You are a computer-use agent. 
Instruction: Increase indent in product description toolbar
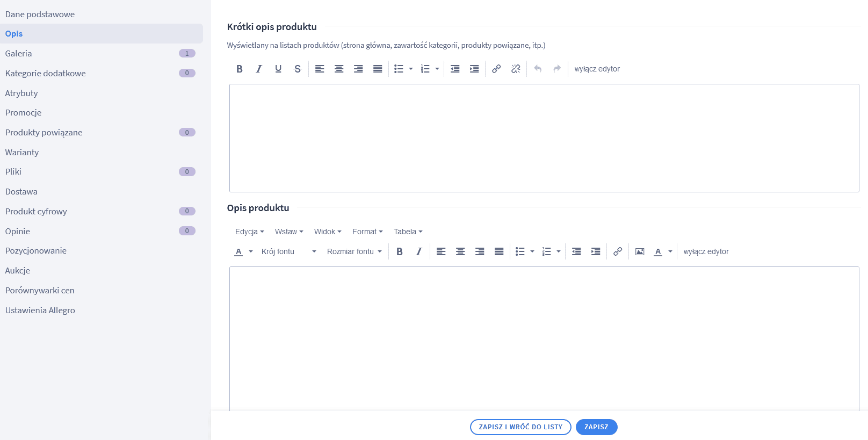(x=596, y=251)
